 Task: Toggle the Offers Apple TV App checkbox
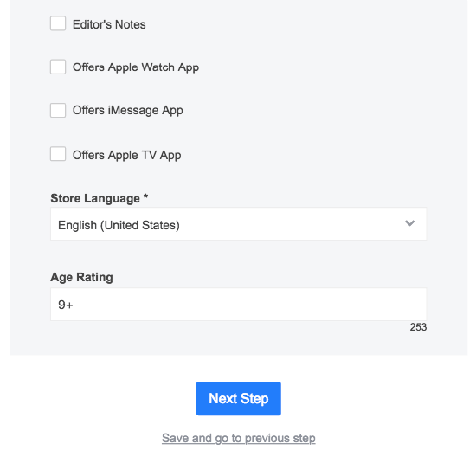(x=58, y=154)
